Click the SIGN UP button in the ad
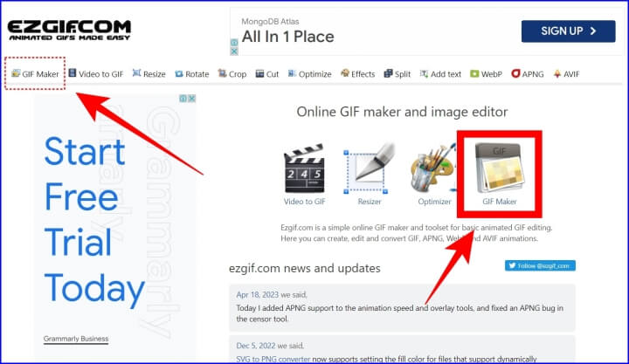 click(x=568, y=31)
